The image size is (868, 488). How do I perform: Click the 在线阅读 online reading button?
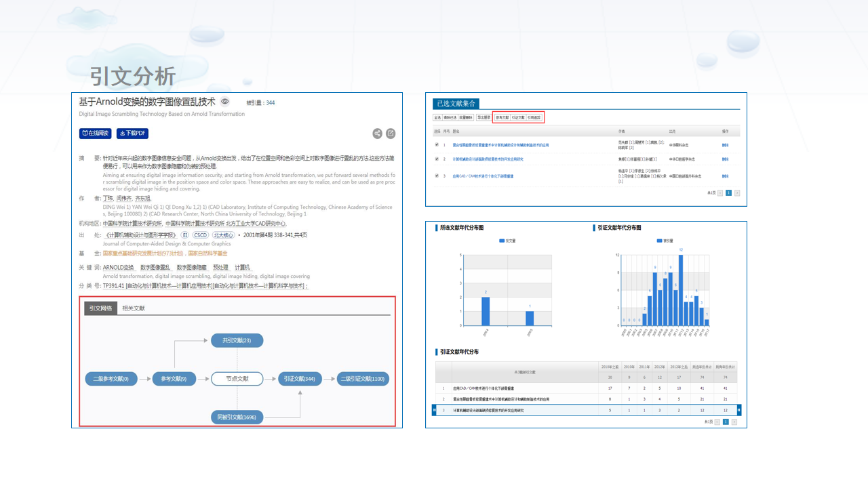95,134
